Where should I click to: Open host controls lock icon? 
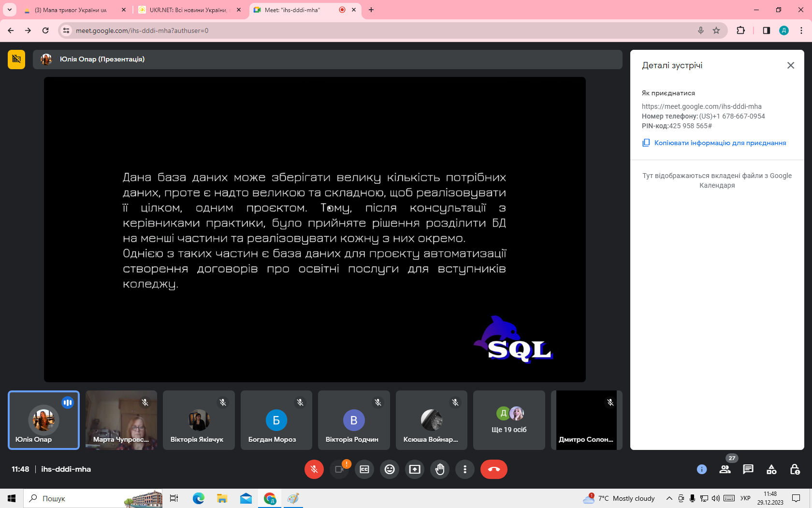[795, 469]
